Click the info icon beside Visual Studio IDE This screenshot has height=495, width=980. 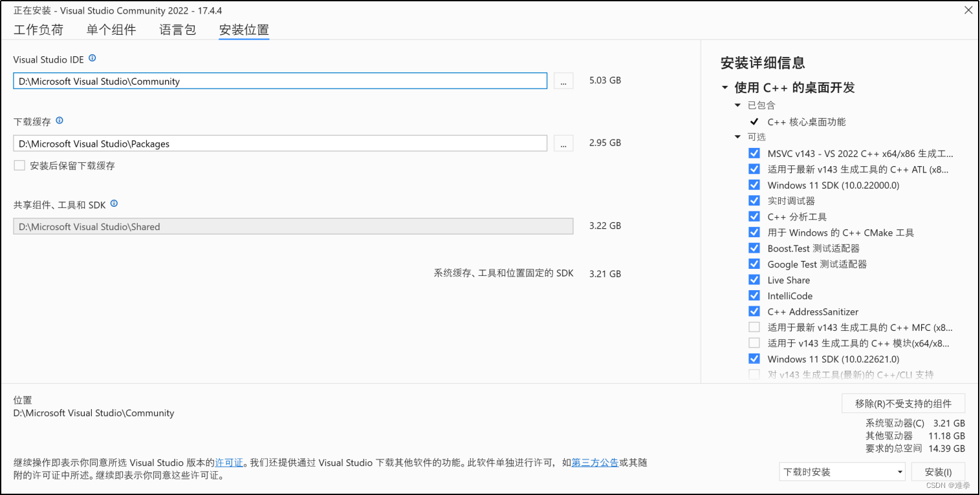coord(93,58)
